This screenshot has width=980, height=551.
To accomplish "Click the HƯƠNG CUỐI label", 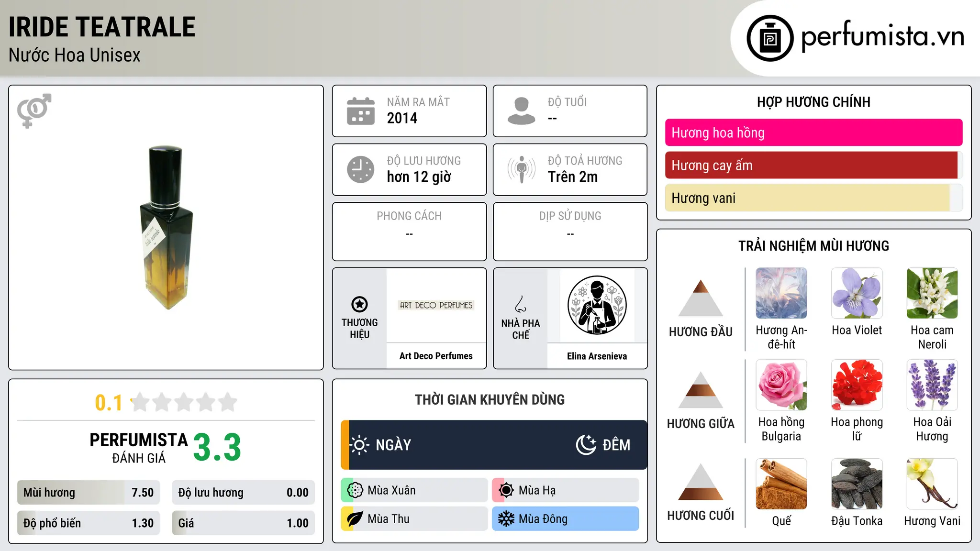I will (x=701, y=516).
